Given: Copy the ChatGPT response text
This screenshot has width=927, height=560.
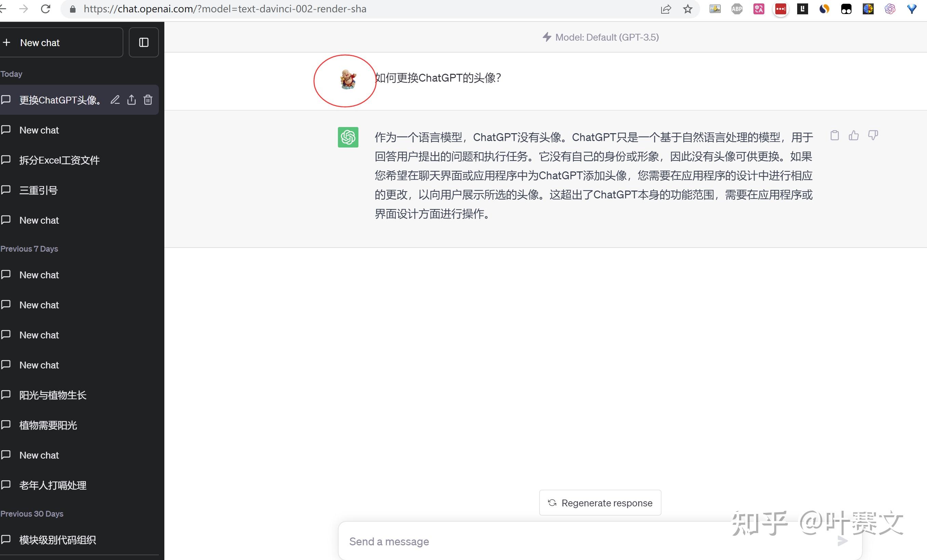Looking at the screenshot, I should [834, 136].
